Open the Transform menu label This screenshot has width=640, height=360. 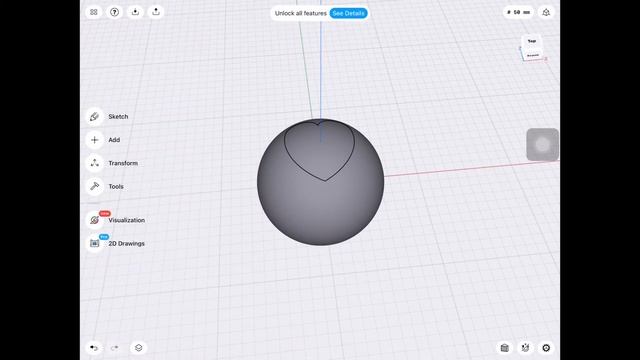123,163
